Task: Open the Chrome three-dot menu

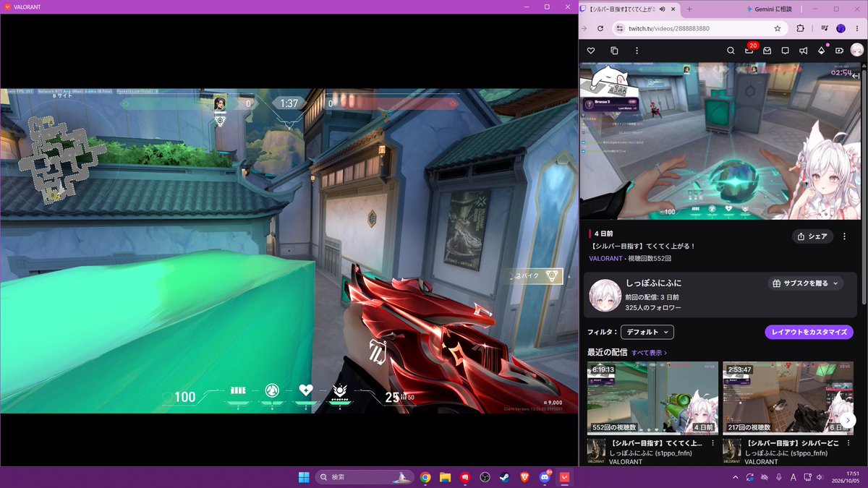Action: 857,28
